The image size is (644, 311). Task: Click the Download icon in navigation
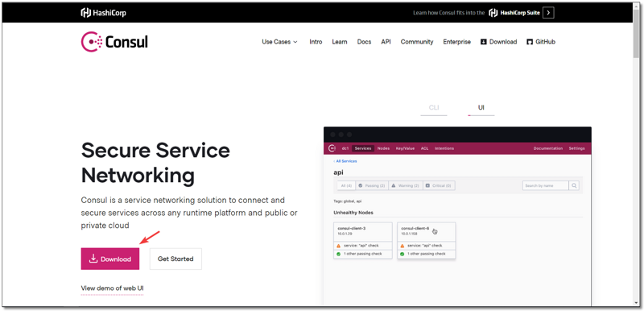[484, 42]
